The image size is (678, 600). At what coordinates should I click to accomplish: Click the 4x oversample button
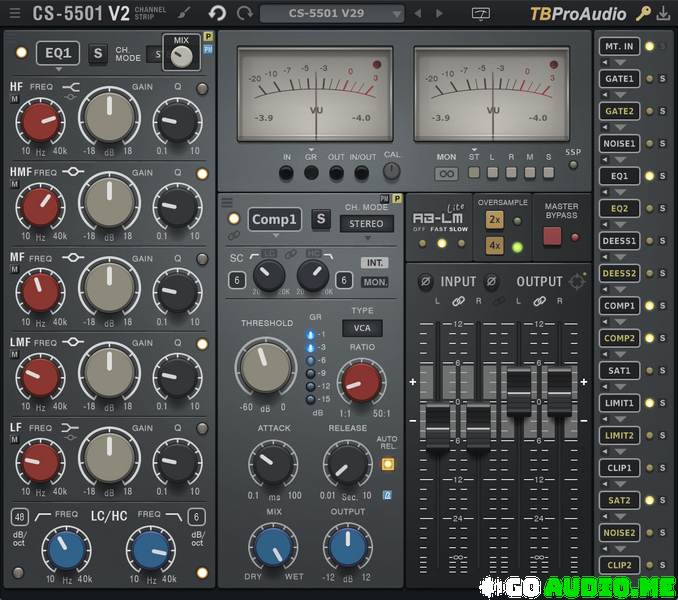point(494,246)
